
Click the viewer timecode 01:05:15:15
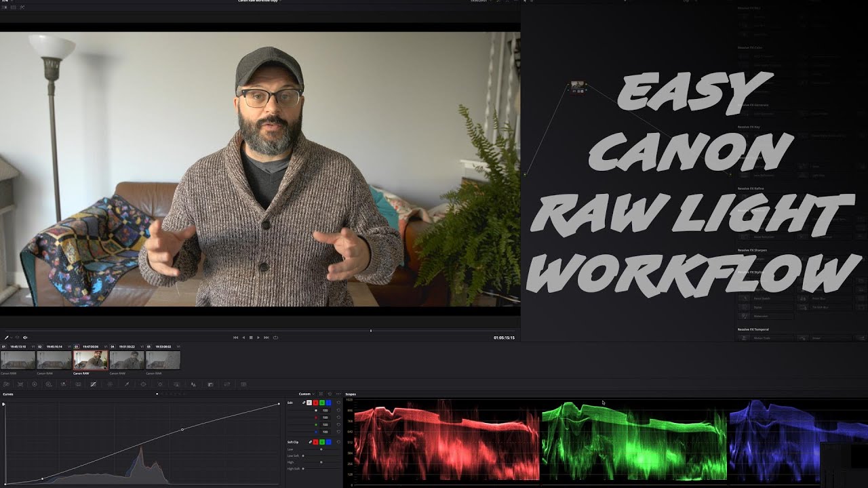[x=504, y=338]
